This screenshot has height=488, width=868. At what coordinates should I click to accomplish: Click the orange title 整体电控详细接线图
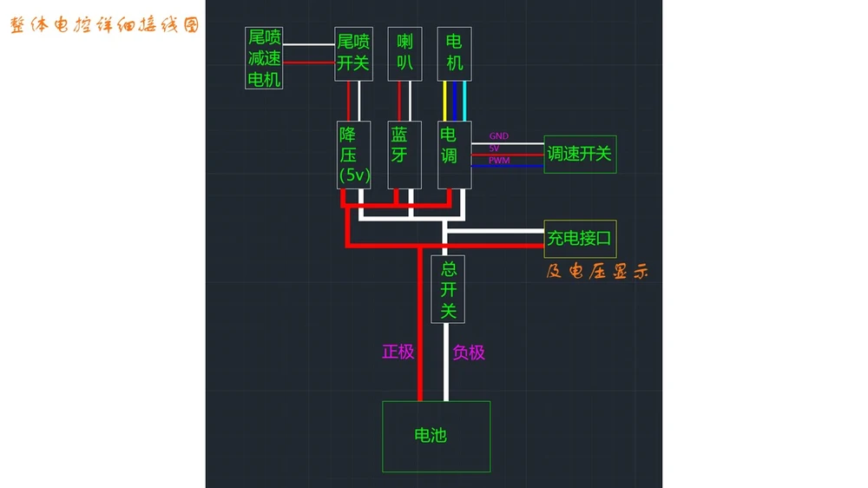coord(105,25)
